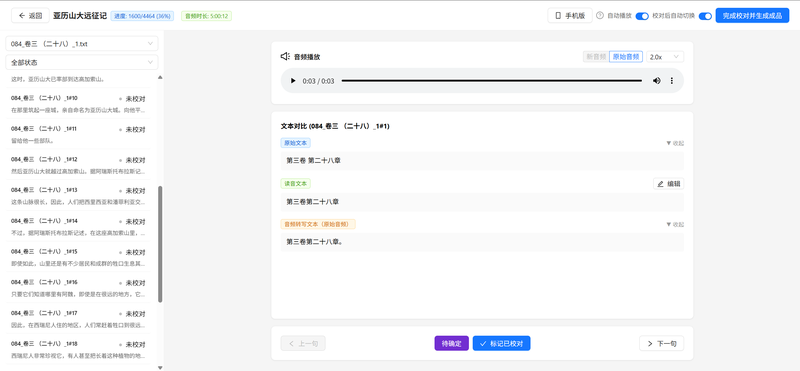Select list item 084_卷三（二十八）_1#10
The height and width of the screenshot is (371, 800).
tap(78, 103)
